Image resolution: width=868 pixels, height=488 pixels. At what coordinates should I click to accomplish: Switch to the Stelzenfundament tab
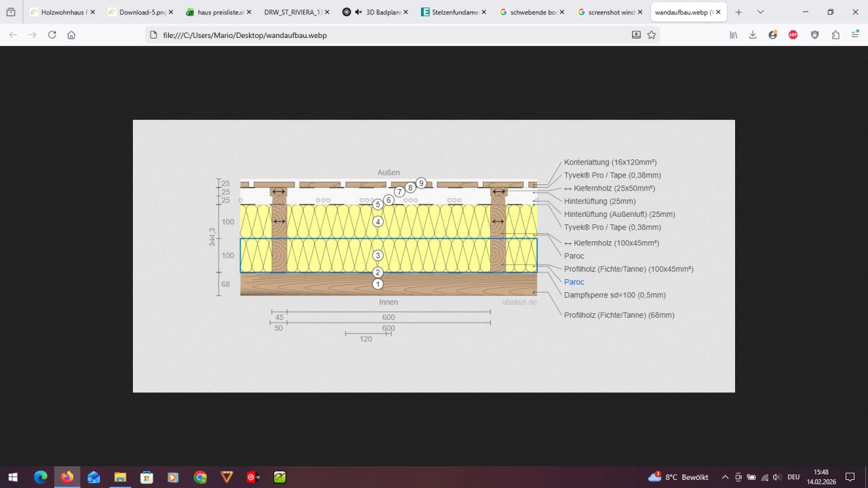(x=454, y=12)
